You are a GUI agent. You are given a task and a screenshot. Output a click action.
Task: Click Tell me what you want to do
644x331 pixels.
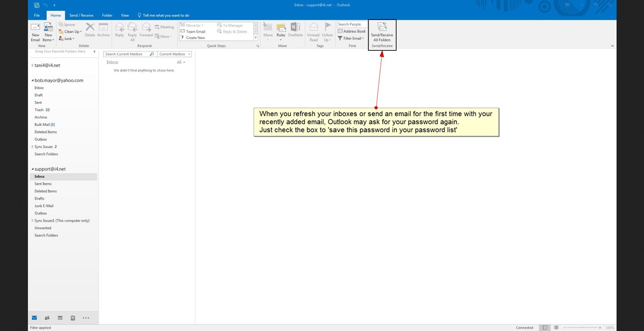click(164, 15)
